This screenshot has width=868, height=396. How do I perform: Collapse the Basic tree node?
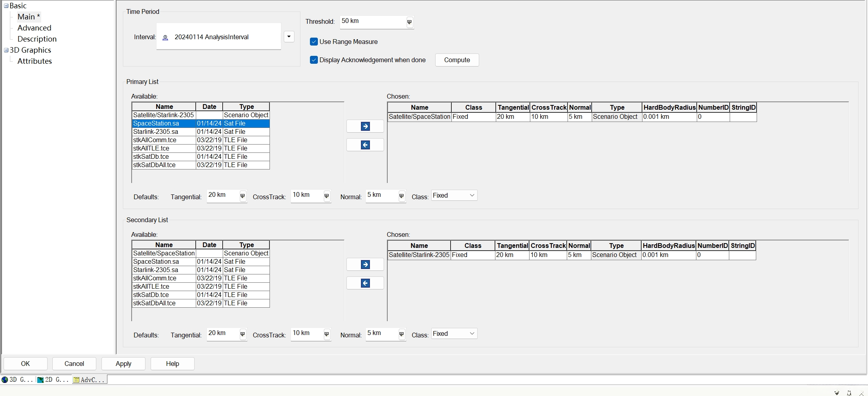pyautogui.click(x=6, y=6)
